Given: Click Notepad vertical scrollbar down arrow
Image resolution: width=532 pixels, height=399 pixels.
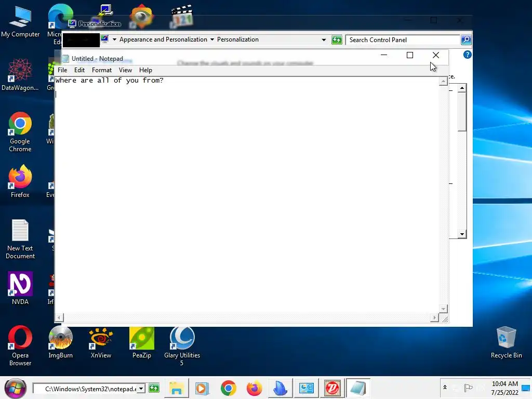Looking at the screenshot, I should click(443, 309).
